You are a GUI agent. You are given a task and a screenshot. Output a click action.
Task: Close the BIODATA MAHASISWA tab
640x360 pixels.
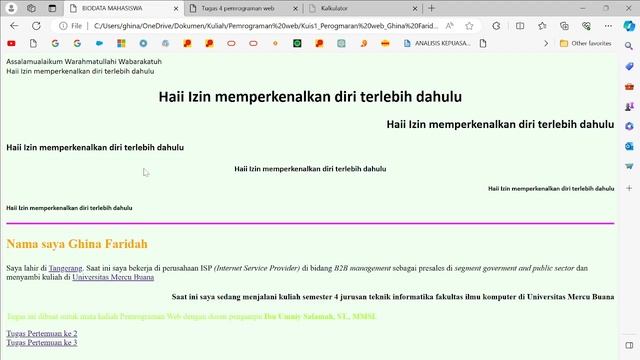[x=176, y=8]
